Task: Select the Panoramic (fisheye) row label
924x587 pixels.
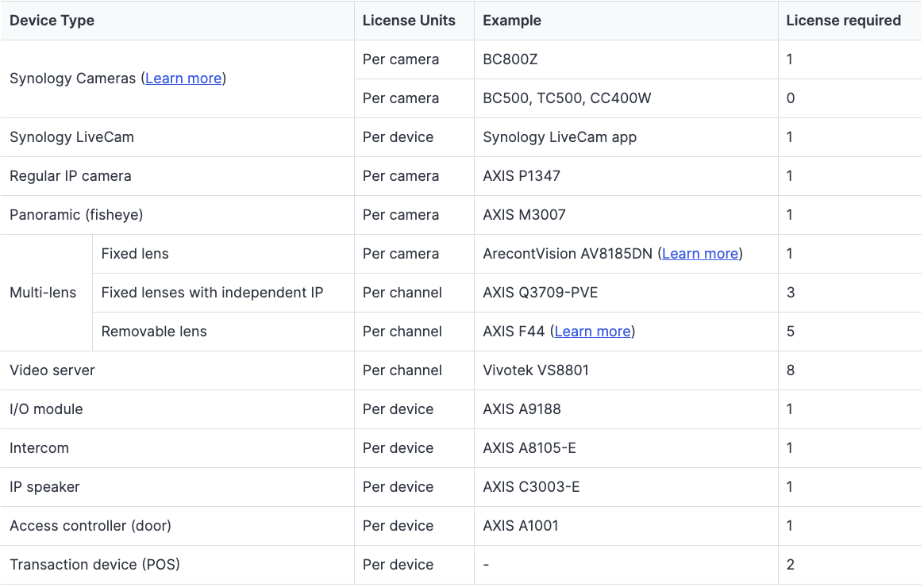Action: [x=76, y=215]
